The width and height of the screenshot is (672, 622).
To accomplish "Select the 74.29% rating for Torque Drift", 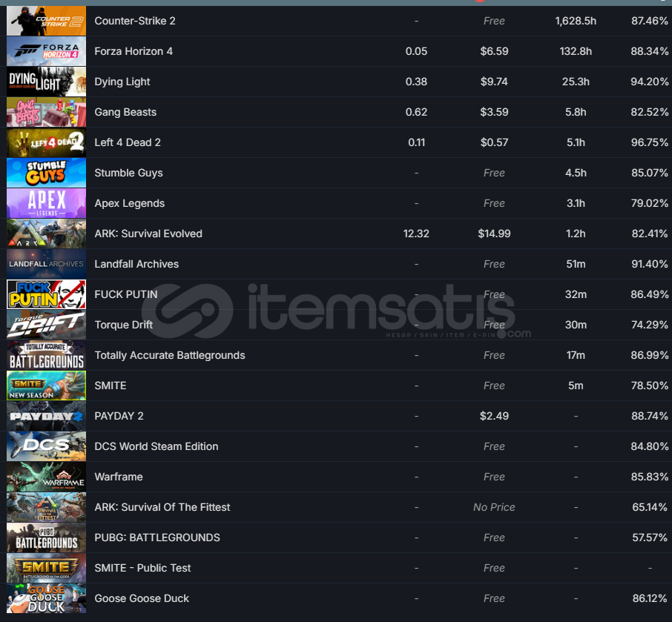I will 649,325.
